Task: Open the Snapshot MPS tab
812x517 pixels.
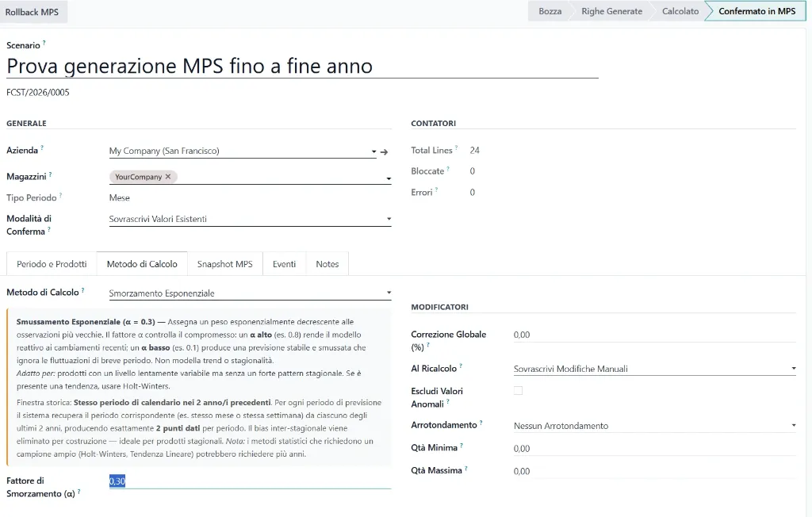Action: pos(225,263)
